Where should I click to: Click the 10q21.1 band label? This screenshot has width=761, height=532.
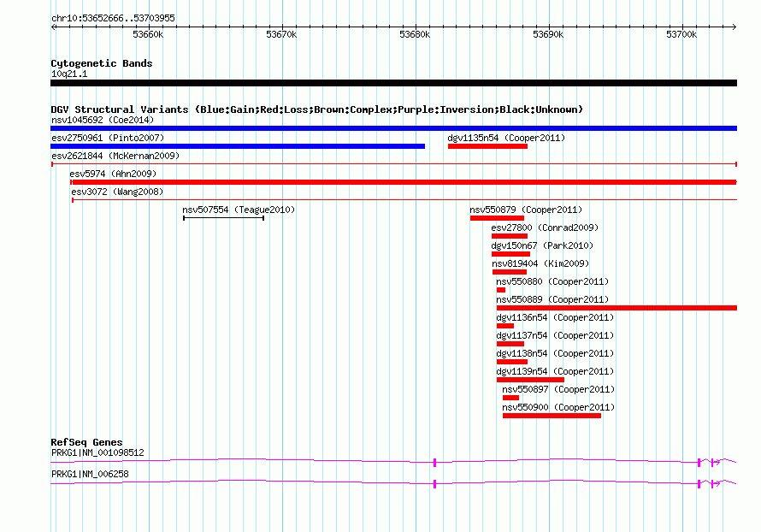69,74
